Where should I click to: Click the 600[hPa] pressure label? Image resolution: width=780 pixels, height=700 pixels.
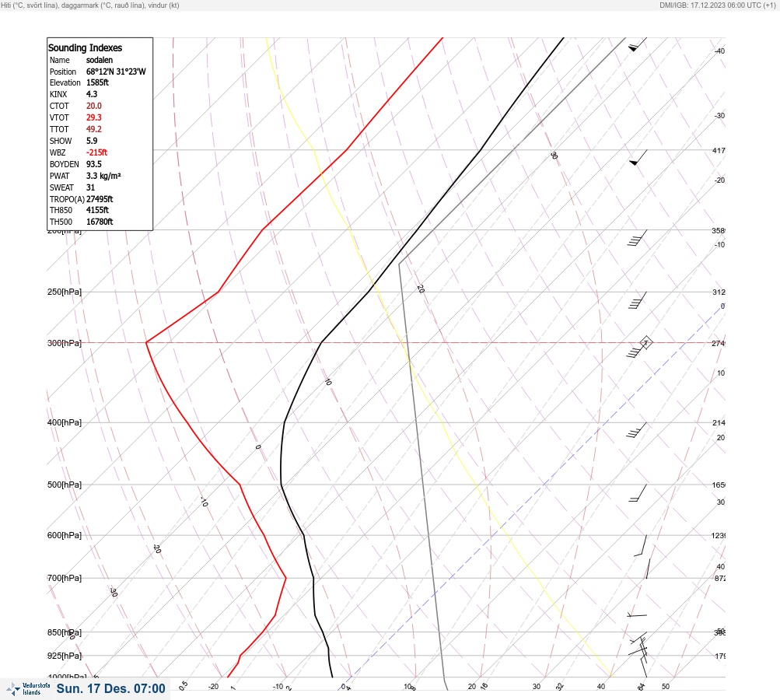(65, 535)
